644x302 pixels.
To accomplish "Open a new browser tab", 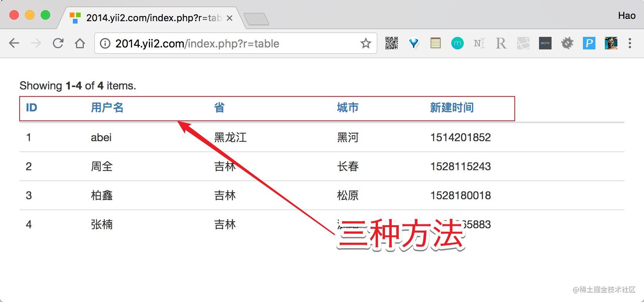I will 256,19.
